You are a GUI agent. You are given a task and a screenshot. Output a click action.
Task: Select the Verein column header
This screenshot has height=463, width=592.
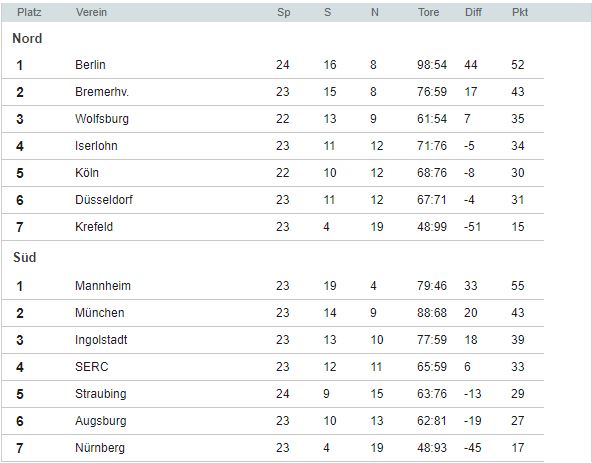[x=91, y=12]
